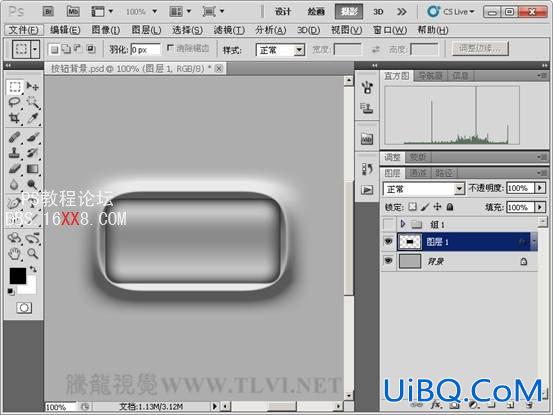Toggle lock all for layer
The image size is (553, 415).
point(450,207)
